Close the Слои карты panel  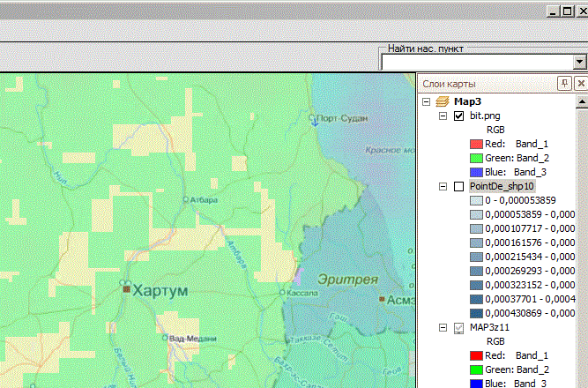580,84
